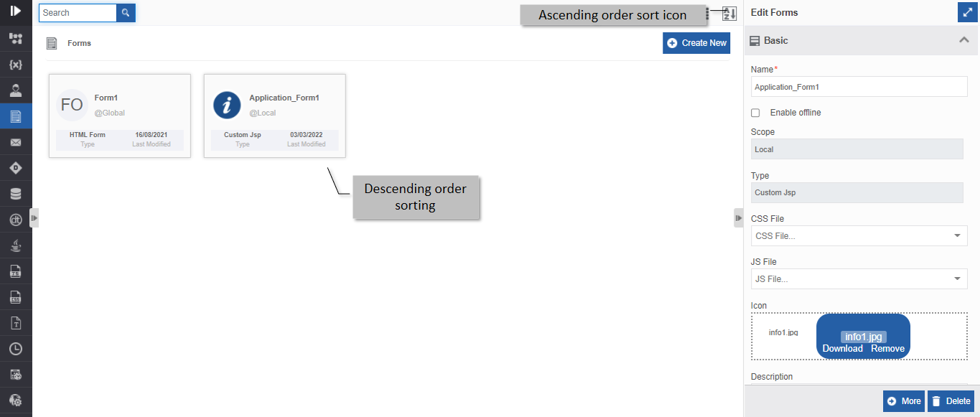Image resolution: width=980 pixels, height=417 pixels.
Task: Click the Forms list header icon
Action: [52, 43]
